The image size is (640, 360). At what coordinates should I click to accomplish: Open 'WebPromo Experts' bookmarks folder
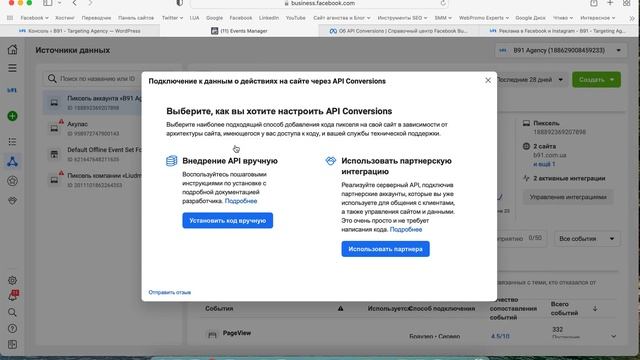click(484, 18)
